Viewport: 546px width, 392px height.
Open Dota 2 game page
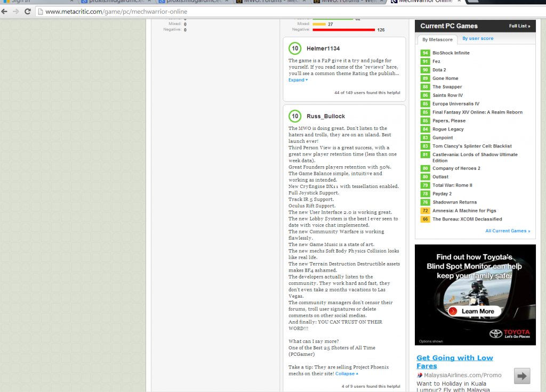click(439, 70)
